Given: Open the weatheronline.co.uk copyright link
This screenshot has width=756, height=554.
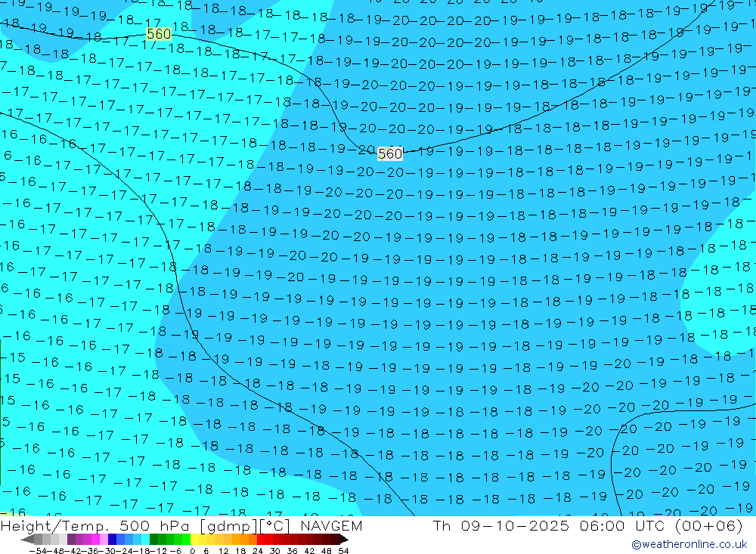Looking at the screenshot, I should click(x=689, y=544).
